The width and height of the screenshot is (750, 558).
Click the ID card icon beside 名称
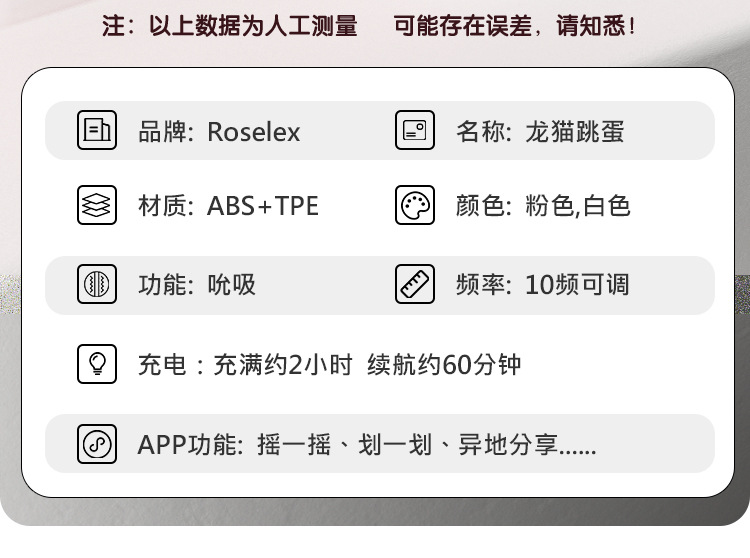pos(415,131)
